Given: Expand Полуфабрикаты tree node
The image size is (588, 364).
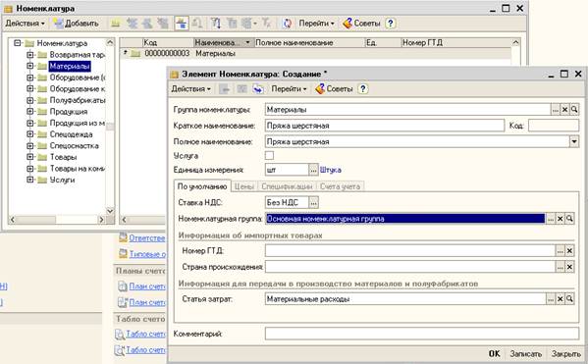Looking at the screenshot, I should pos(30,100).
